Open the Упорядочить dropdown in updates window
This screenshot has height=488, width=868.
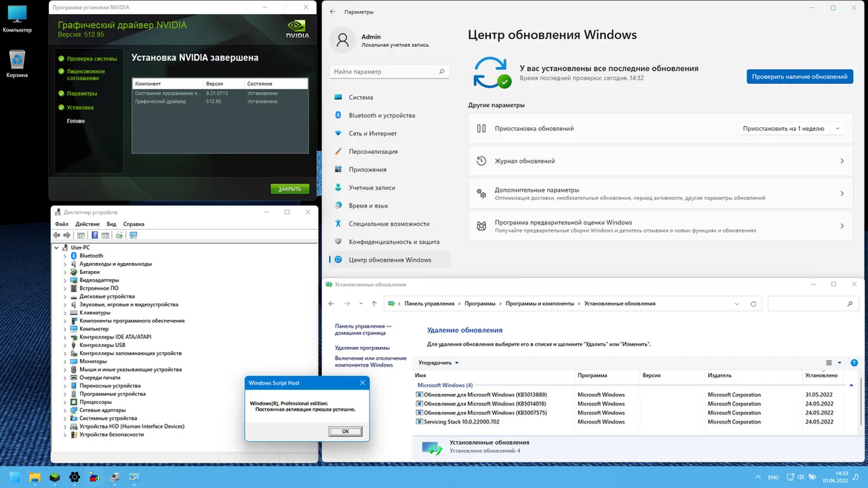point(439,363)
